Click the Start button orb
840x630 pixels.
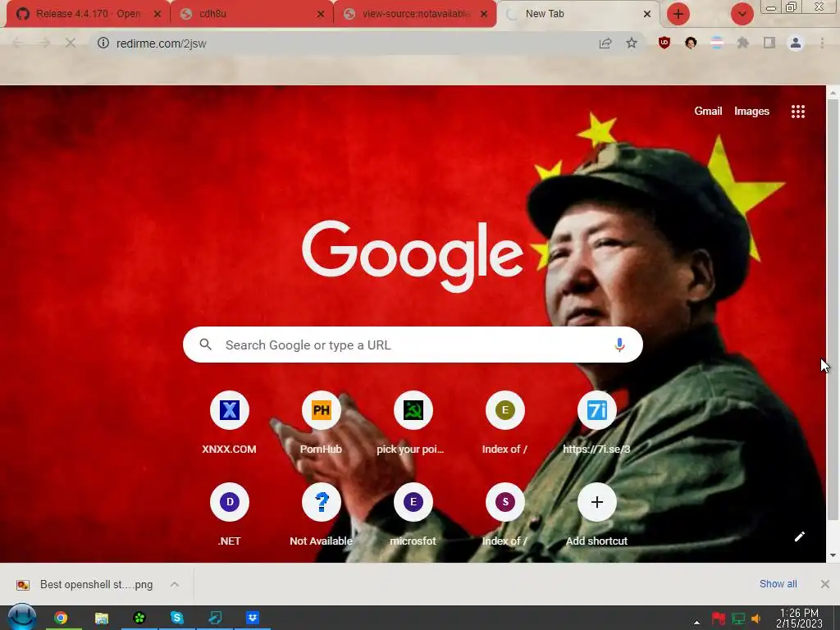[21, 617]
